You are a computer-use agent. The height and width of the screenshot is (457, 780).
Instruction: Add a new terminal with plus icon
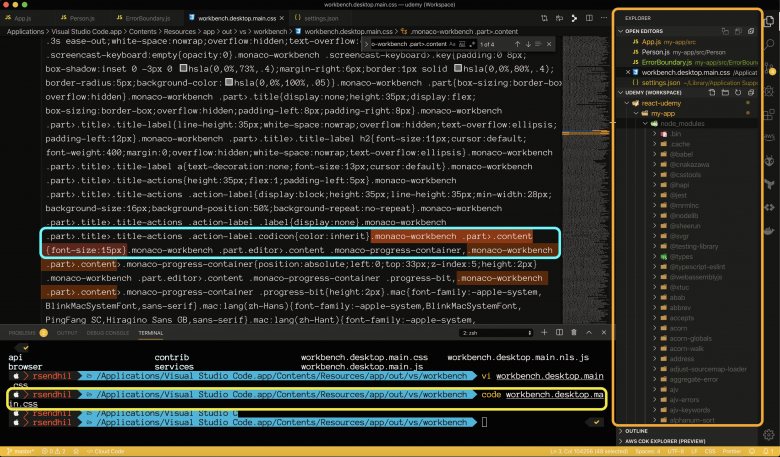(544, 332)
